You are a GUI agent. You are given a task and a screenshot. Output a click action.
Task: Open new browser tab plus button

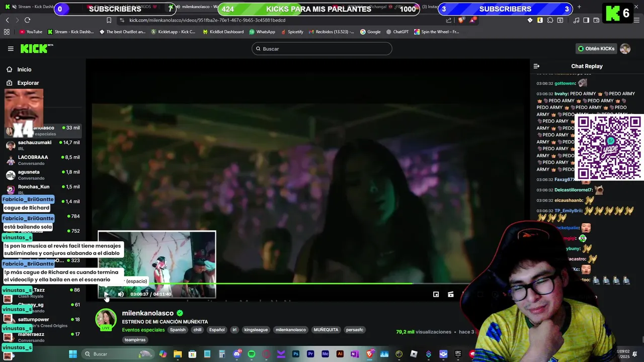point(579,7)
